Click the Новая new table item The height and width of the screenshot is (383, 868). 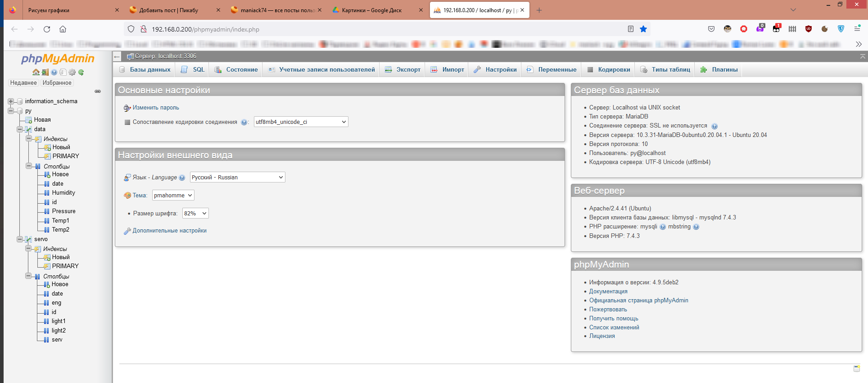pos(42,120)
